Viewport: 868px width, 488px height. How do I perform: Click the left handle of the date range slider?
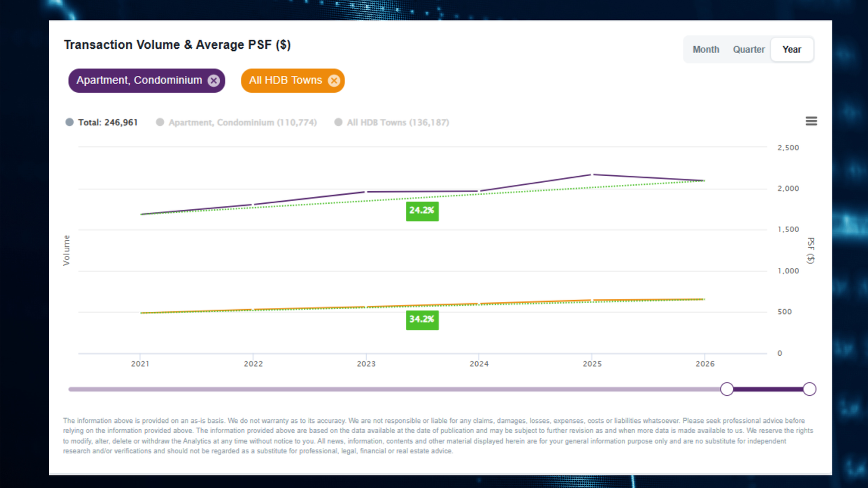727,389
